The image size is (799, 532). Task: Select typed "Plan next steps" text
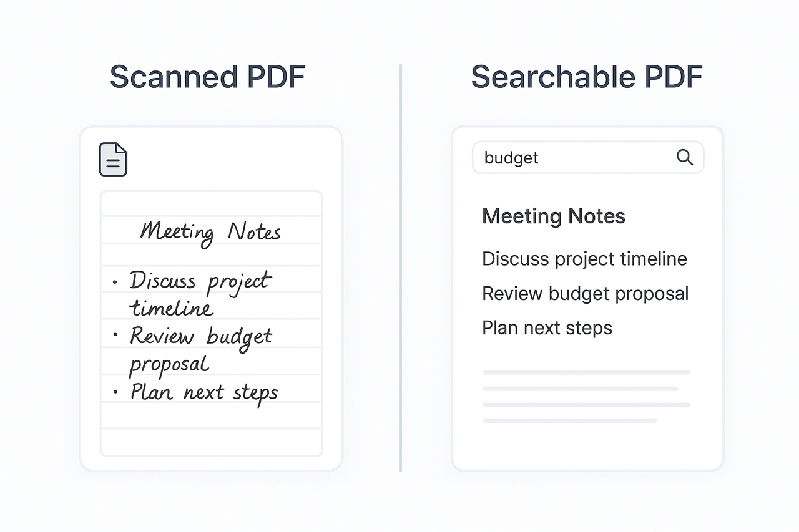click(x=547, y=328)
